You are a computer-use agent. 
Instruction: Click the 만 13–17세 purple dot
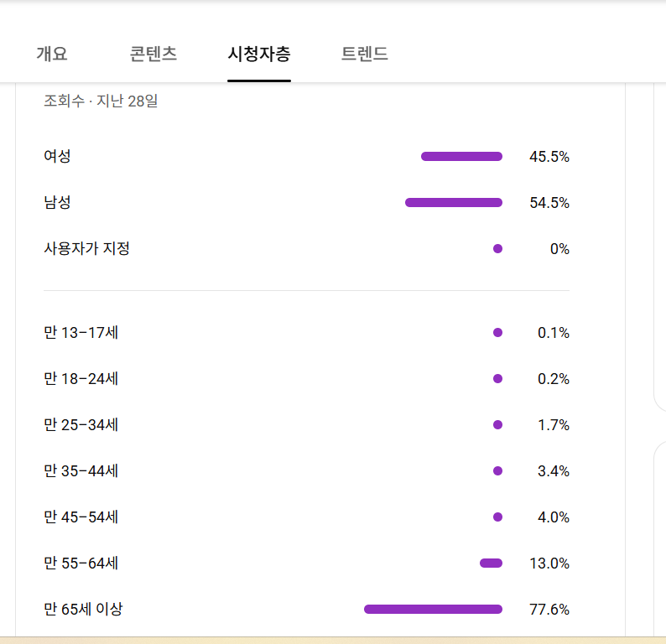497,333
